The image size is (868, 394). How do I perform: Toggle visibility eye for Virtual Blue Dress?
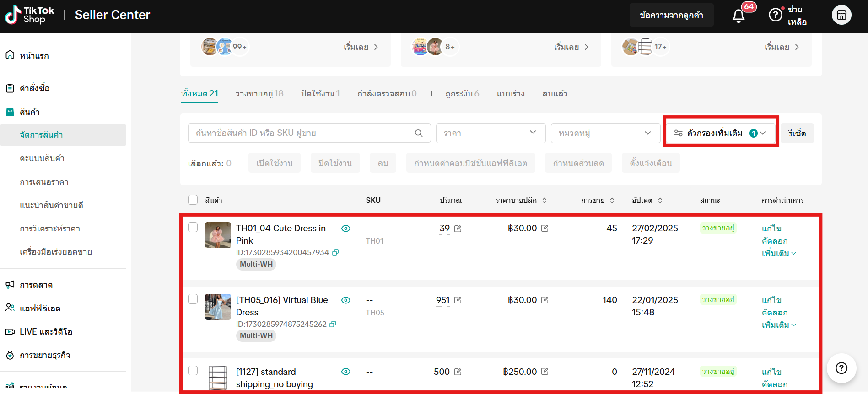click(x=346, y=300)
